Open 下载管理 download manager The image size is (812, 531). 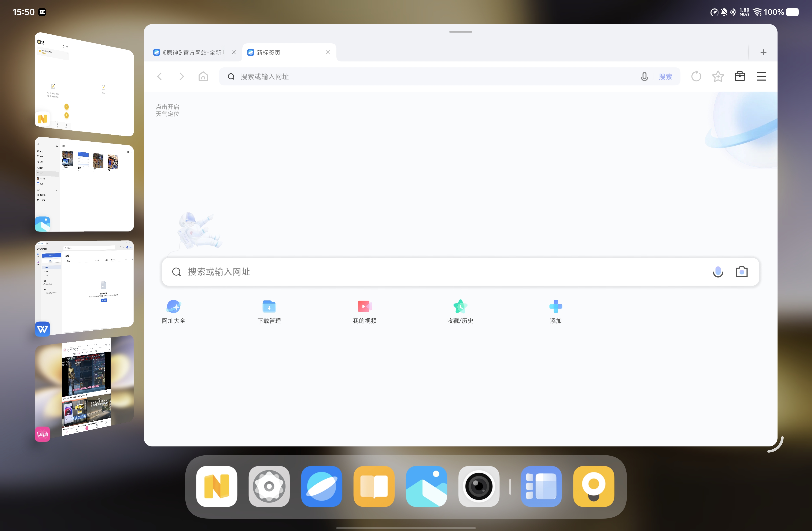[269, 311]
